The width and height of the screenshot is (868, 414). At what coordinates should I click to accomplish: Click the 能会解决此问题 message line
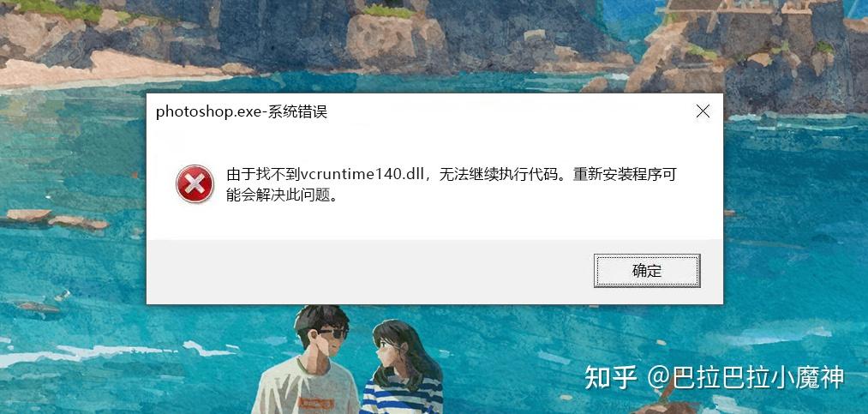pos(282,195)
